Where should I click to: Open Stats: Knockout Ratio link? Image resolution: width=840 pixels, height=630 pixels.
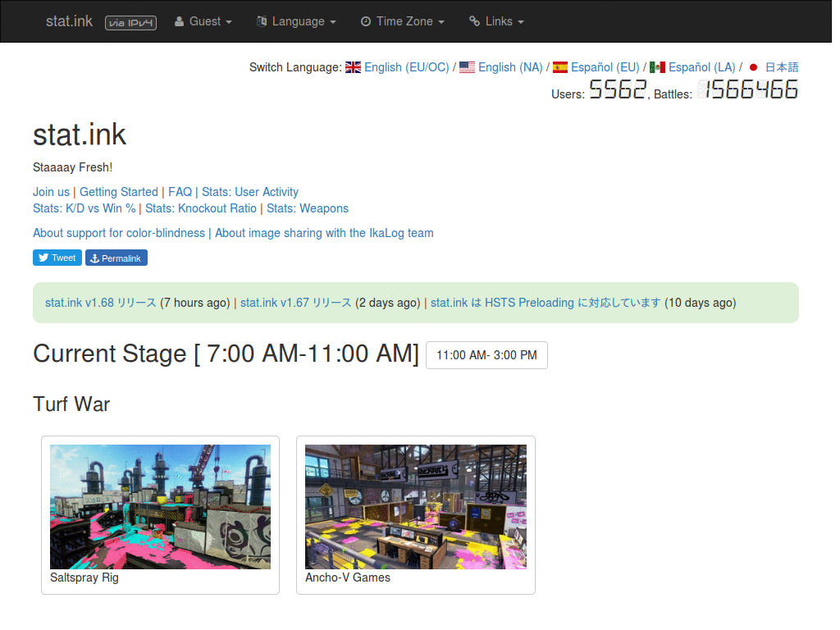tap(201, 208)
